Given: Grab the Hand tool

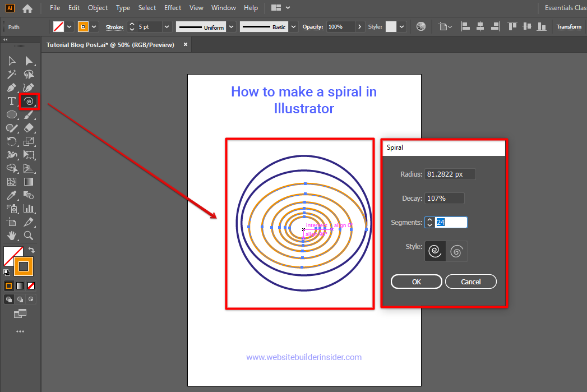Looking at the screenshot, I should 12,236.
